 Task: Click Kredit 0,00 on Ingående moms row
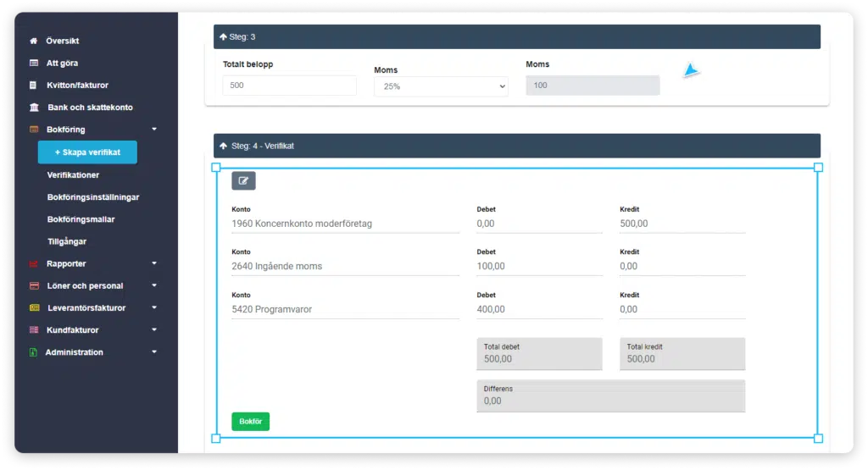pyautogui.click(x=682, y=267)
